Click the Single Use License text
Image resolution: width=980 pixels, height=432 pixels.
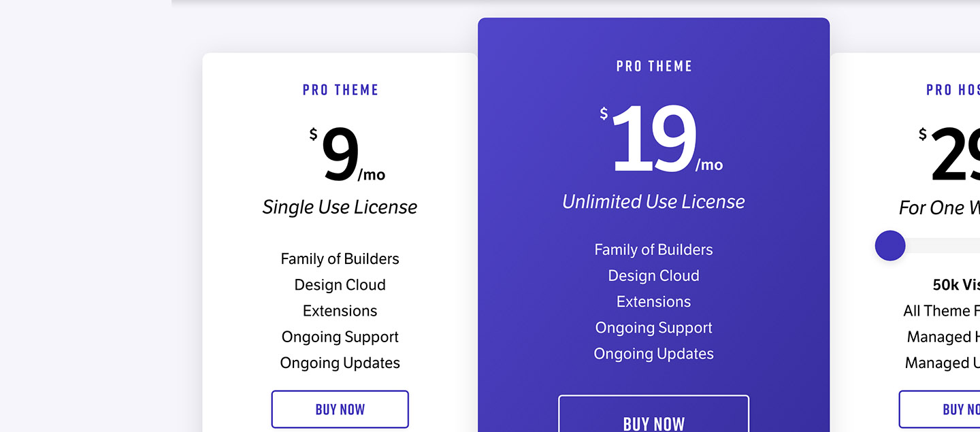340,207
